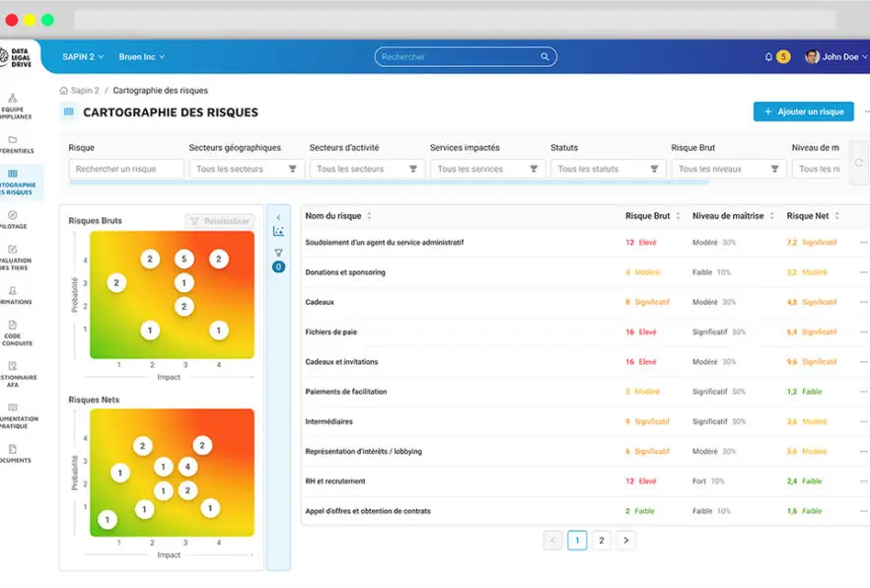Click the Code de Conduite sidebar icon
Viewport: 870px width, 588px height.
[x=13, y=325]
